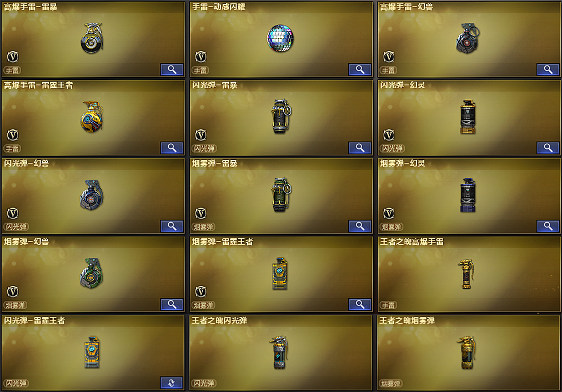Select the 王者之魄烟雾弹 item image
The height and width of the screenshot is (392, 562).
click(x=466, y=353)
